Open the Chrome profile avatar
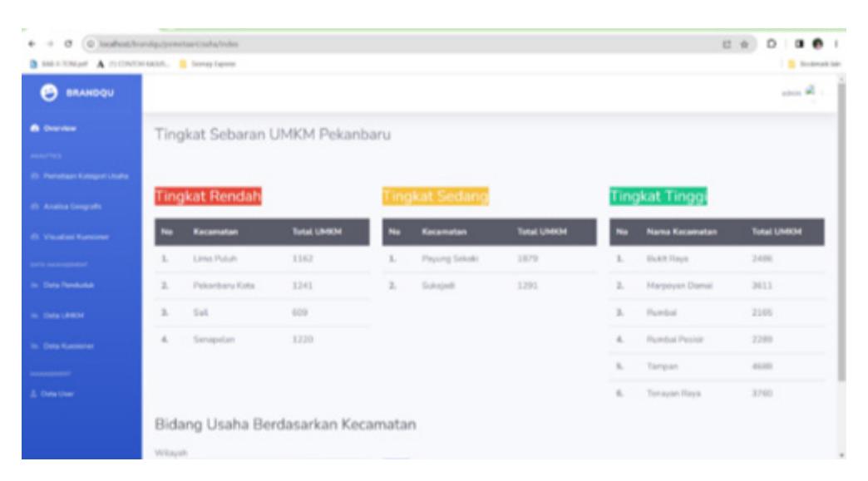The width and height of the screenshot is (868, 481). [817, 44]
